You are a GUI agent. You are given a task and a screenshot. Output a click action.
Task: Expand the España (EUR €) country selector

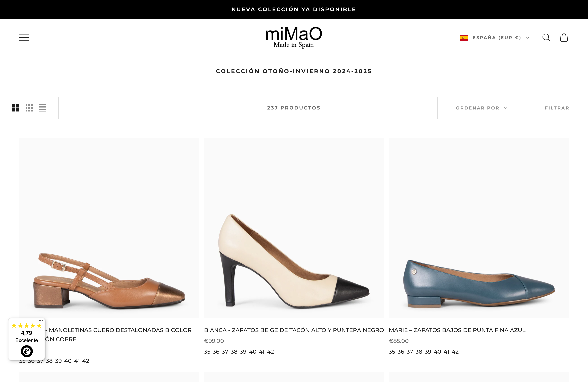point(497,38)
